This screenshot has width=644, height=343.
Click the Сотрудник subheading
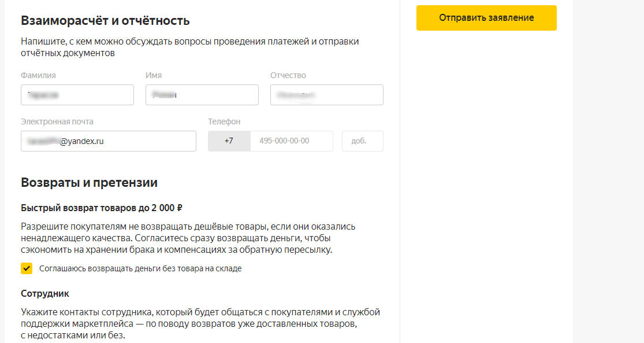pyautogui.click(x=45, y=294)
